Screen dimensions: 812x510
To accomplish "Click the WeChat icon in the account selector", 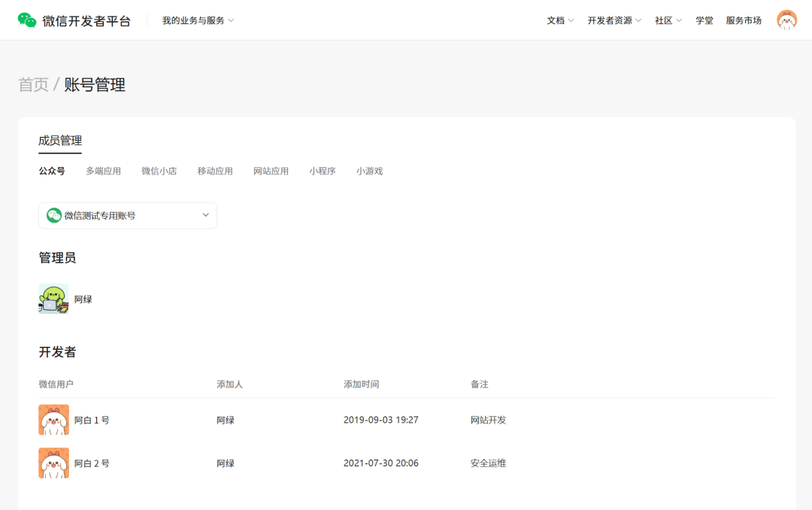I will 54,216.
